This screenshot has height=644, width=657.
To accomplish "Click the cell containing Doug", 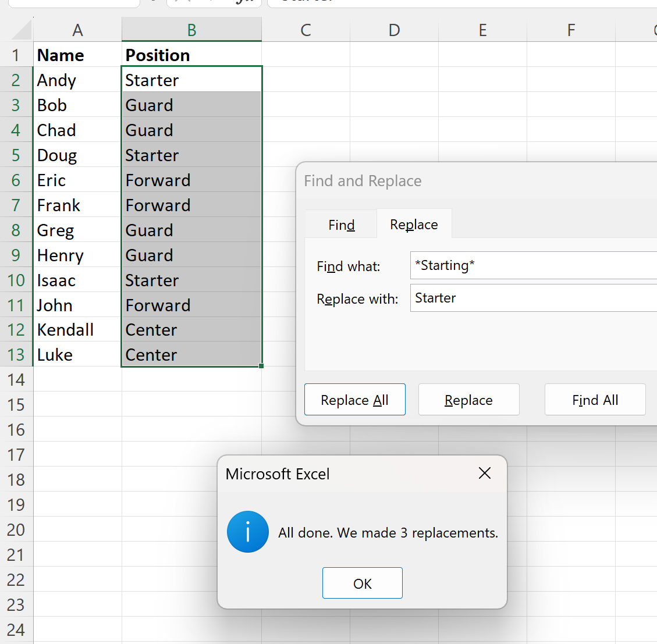I will click(77, 155).
